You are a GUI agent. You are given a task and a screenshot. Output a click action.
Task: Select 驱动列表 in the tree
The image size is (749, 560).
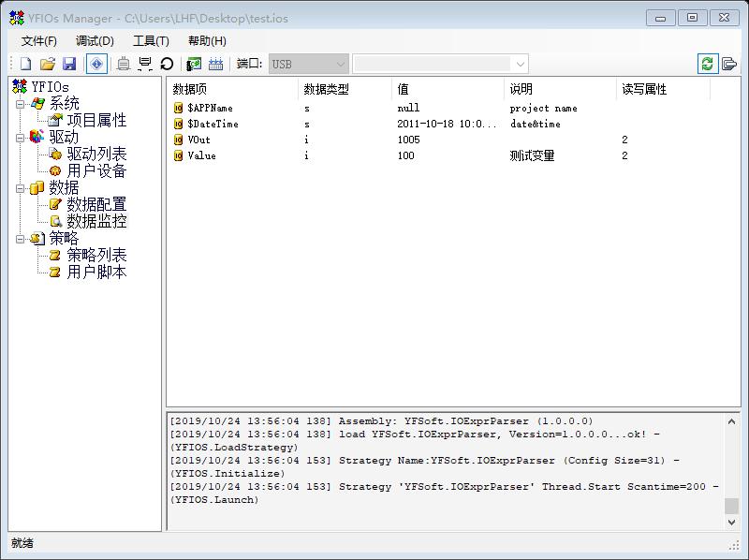coord(96,154)
